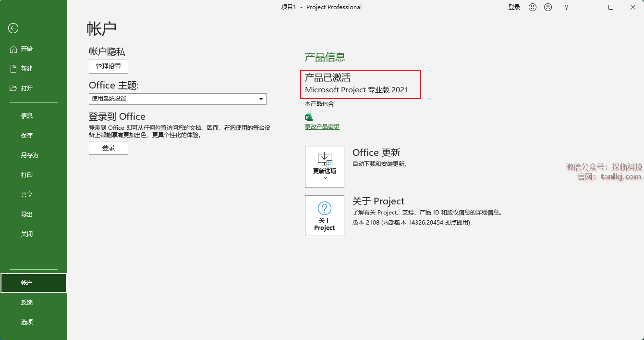The image size is (644, 340).
Task: Click the version text 版本 2108
Action: coord(366,223)
